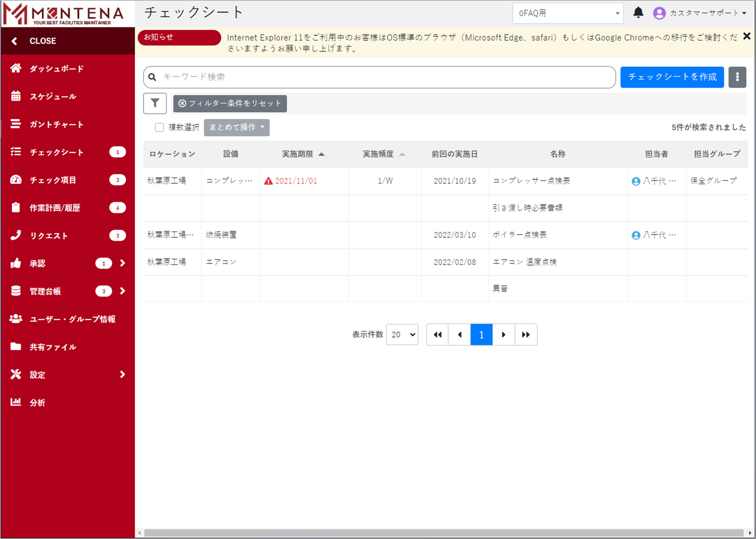Open the まとめて操作 bulk action dropdown
Image resolution: width=756 pixels, height=539 pixels.
pyautogui.click(x=237, y=127)
